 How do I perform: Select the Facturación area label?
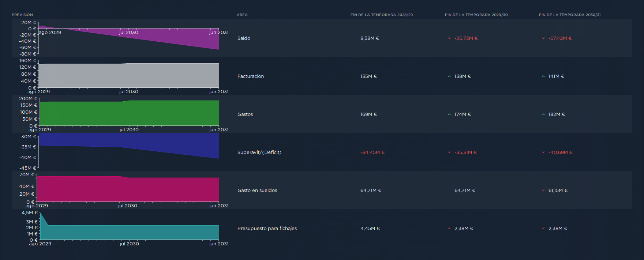tap(251, 76)
